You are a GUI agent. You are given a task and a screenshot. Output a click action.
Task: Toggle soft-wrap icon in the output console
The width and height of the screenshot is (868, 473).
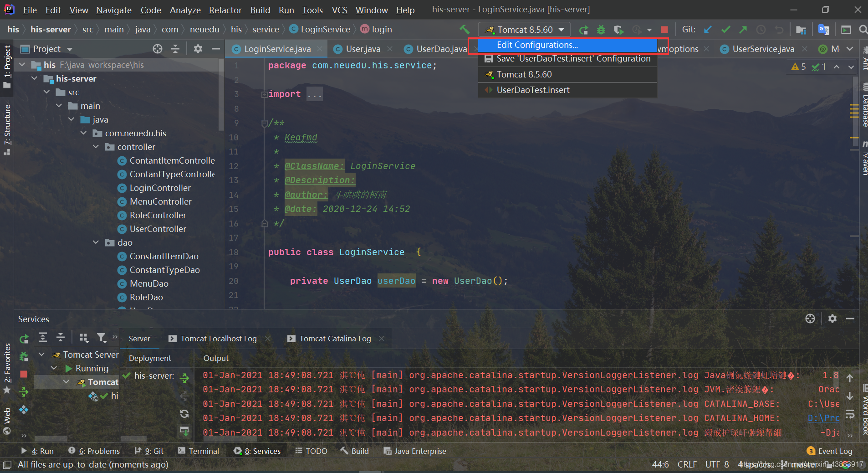(x=850, y=414)
